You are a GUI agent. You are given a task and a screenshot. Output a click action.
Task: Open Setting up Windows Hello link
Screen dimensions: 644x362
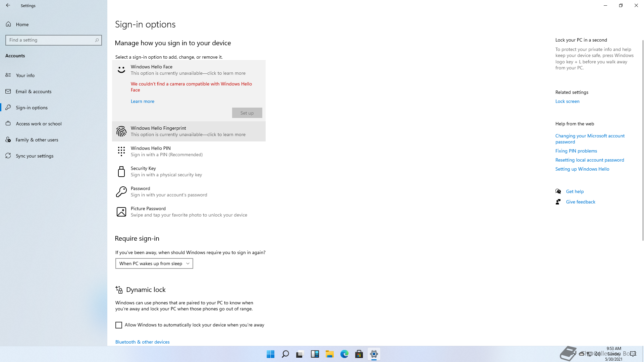click(x=582, y=169)
